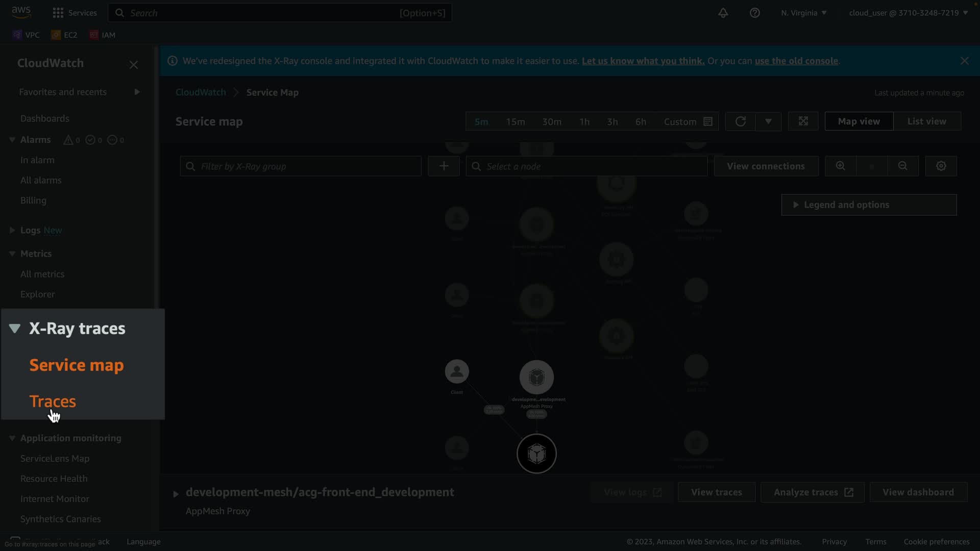Screen dimensions: 980x551
Task: Open Traces under X-Ray traces
Action: pos(53,402)
